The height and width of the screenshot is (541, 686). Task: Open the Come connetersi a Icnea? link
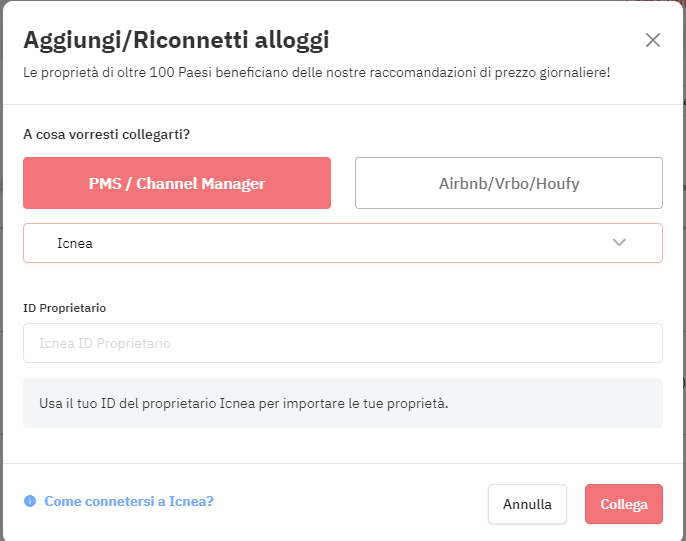click(129, 501)
